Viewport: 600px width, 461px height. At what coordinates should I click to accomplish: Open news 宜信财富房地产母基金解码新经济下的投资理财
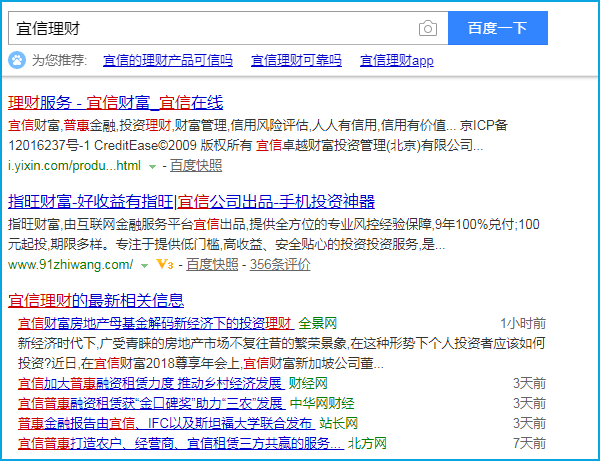click(x=156, y=324)
